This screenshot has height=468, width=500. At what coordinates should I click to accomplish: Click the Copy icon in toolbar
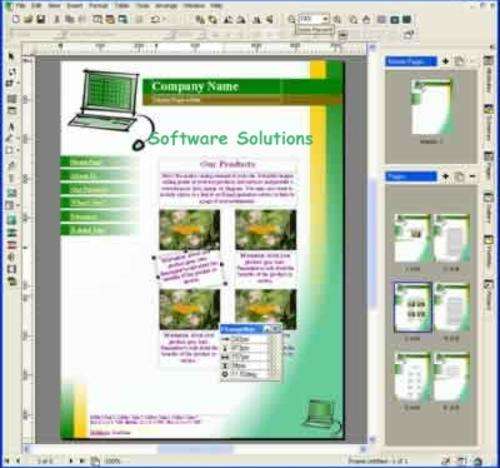(69, 19)
